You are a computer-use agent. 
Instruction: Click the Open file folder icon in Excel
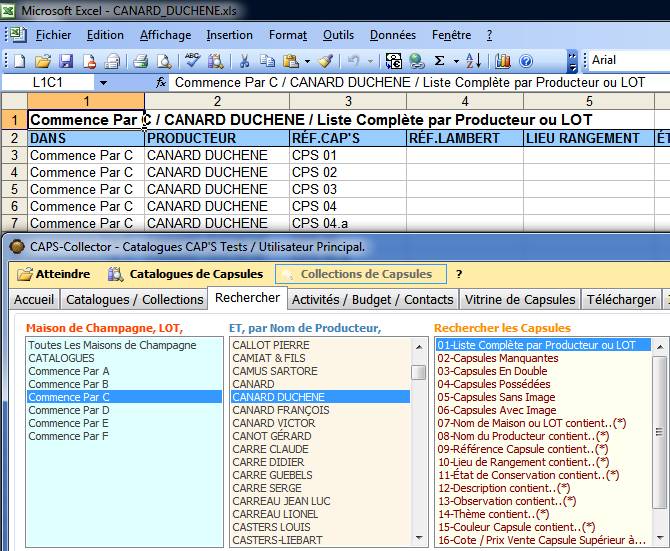coord(43,62)
